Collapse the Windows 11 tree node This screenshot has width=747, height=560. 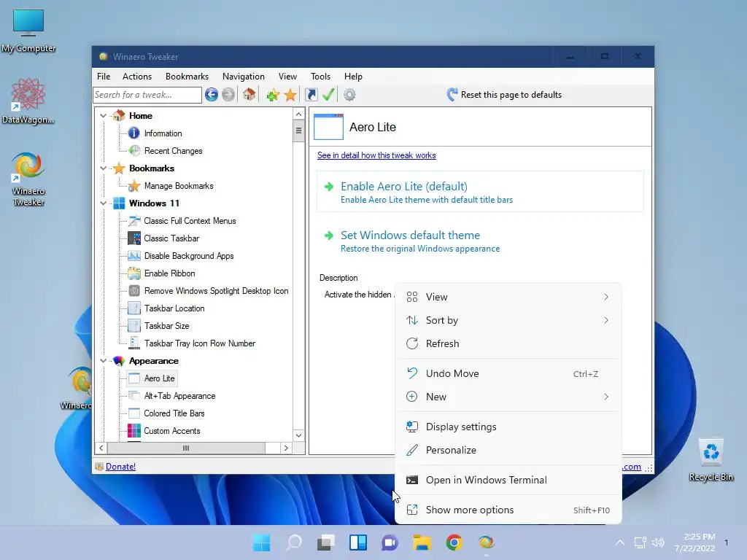(x=103, y=203)
